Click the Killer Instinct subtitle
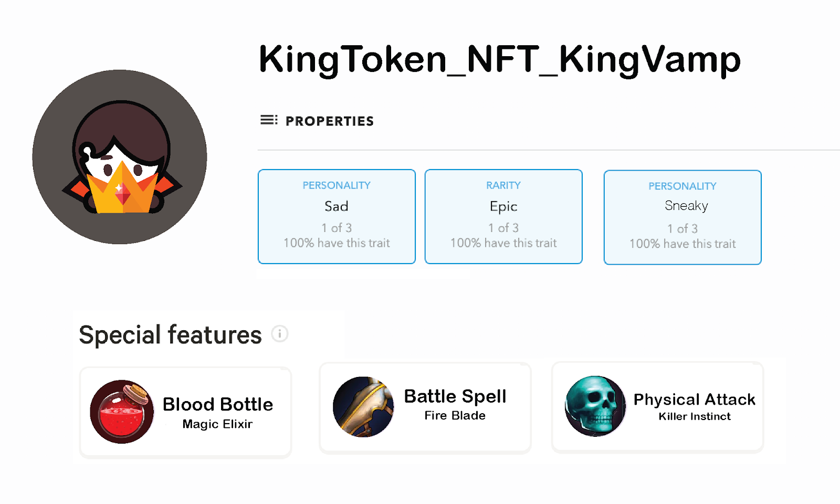 [695, 416]
